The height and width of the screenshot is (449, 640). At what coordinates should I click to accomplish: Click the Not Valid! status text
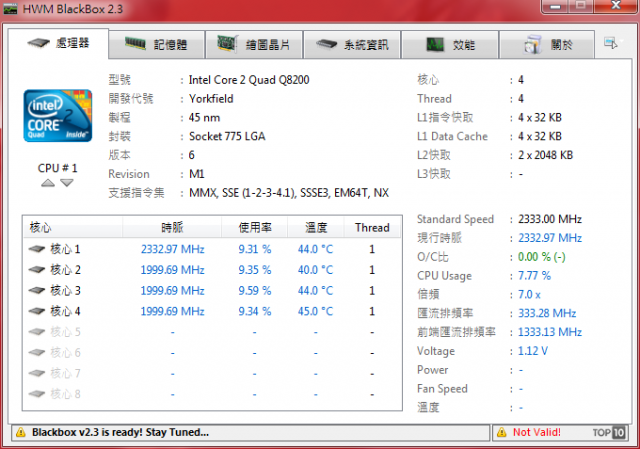[537, 432]
